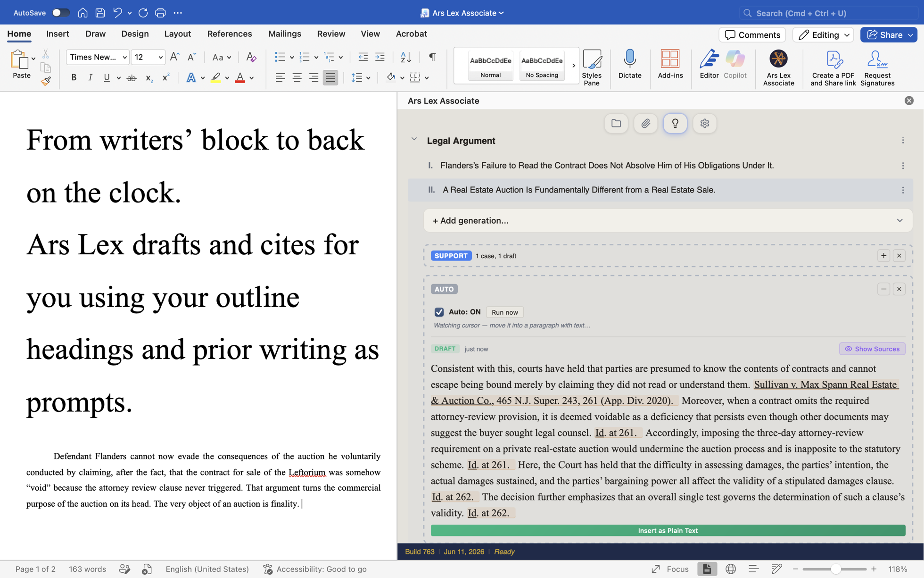This screenshot has height=578, width=924.
Task: Open the Editor tool
Action: pos(709,64)
